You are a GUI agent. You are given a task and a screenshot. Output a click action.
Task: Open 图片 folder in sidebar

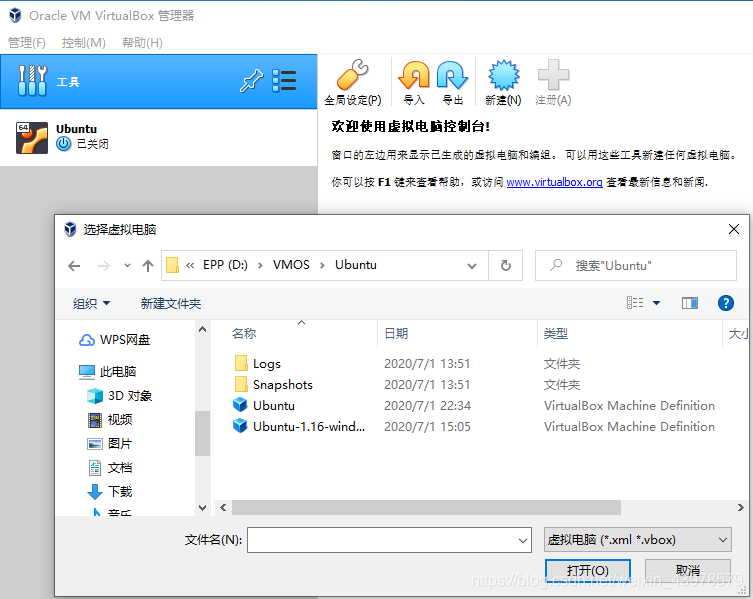[x=109, y=444]
